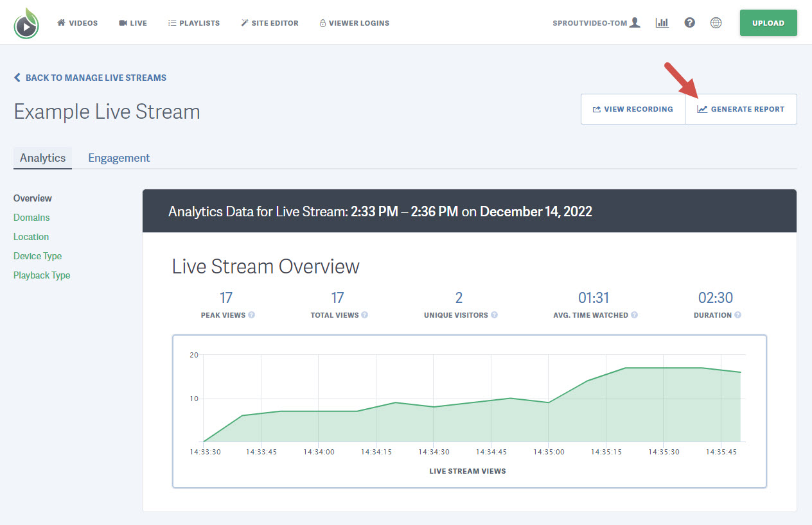Click the Generate Report button
The height and width of the screenshot is (525, 812).
point(741,108)
